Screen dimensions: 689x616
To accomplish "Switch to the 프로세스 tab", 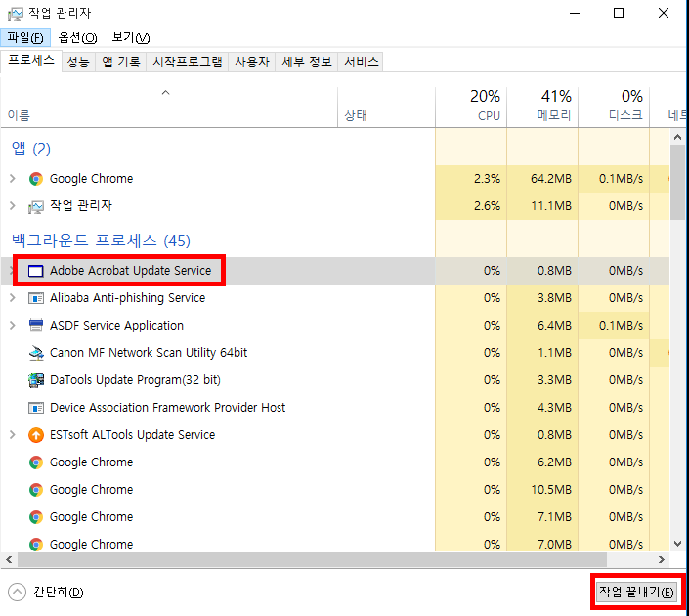I will point(31,61).
